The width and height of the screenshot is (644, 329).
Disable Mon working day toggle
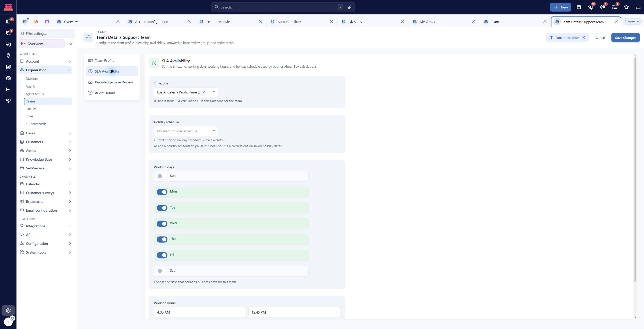(x=162, y=192)
